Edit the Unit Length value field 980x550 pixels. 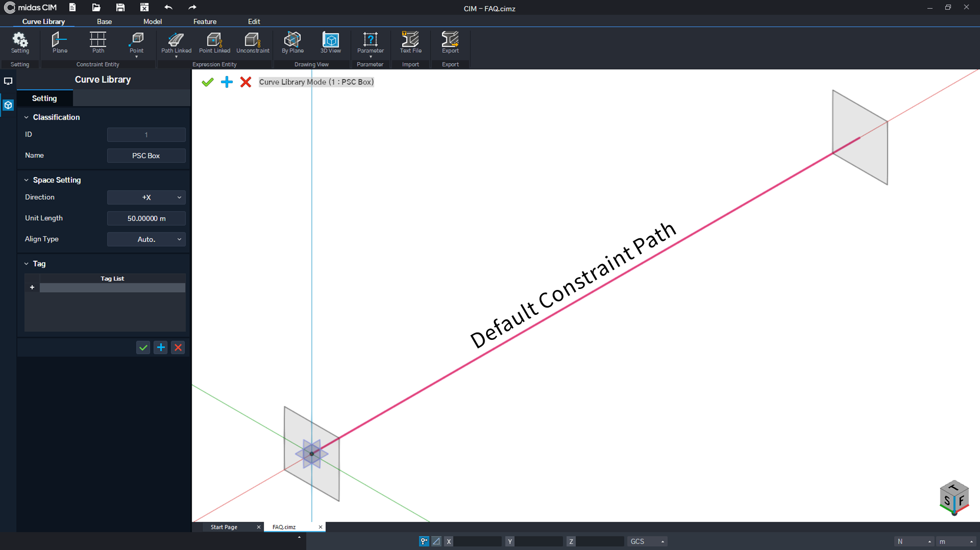[x=146, y=218]
